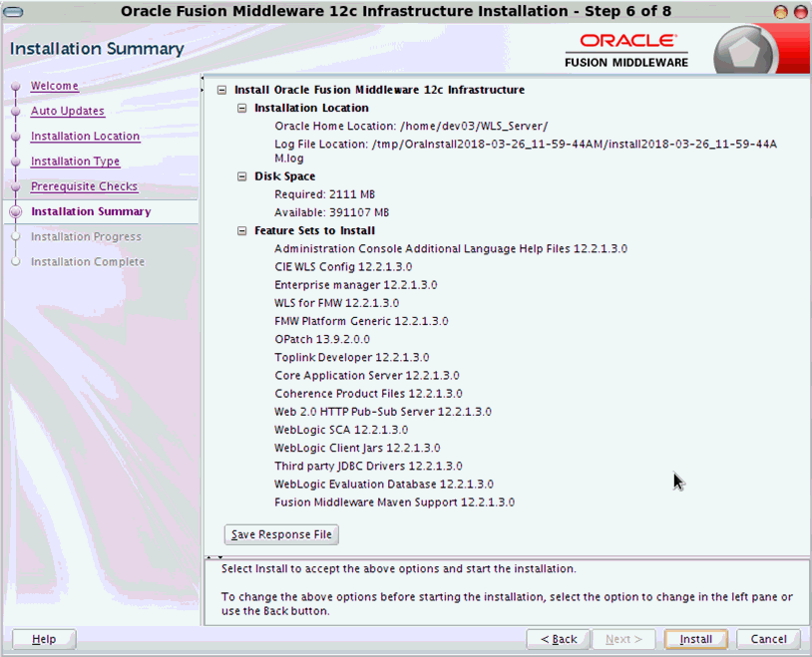812x657 pixels.
Task: Close the installer window
Action: coord(801,11)
